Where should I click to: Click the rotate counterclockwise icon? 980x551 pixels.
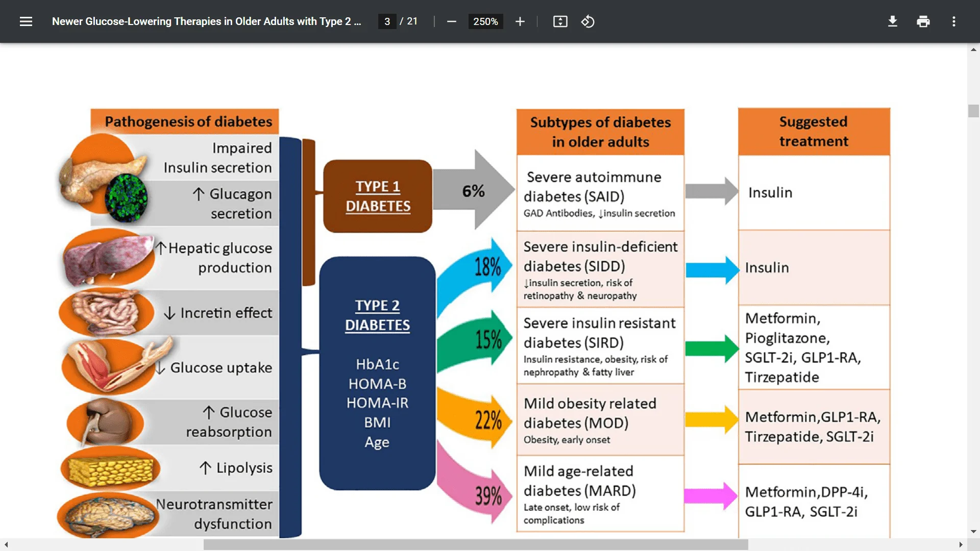(x=587, y=21)
